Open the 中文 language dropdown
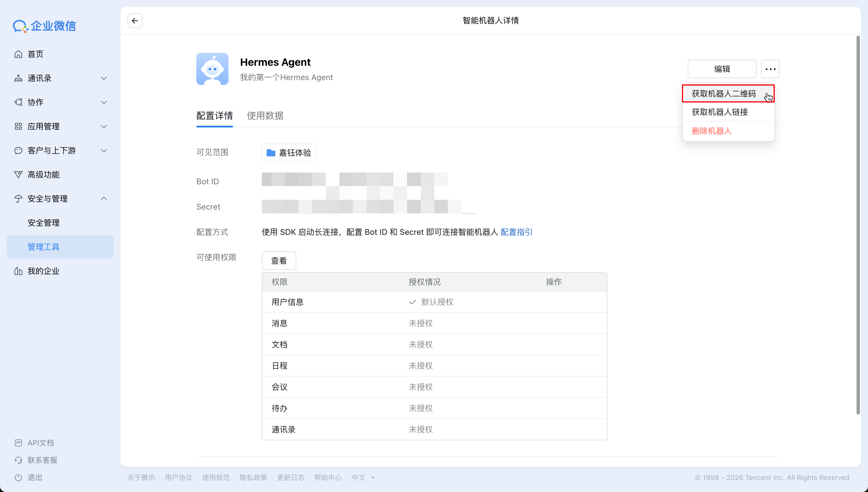The width and height of the screenshot is (868, 492). [x=363, y=477]
